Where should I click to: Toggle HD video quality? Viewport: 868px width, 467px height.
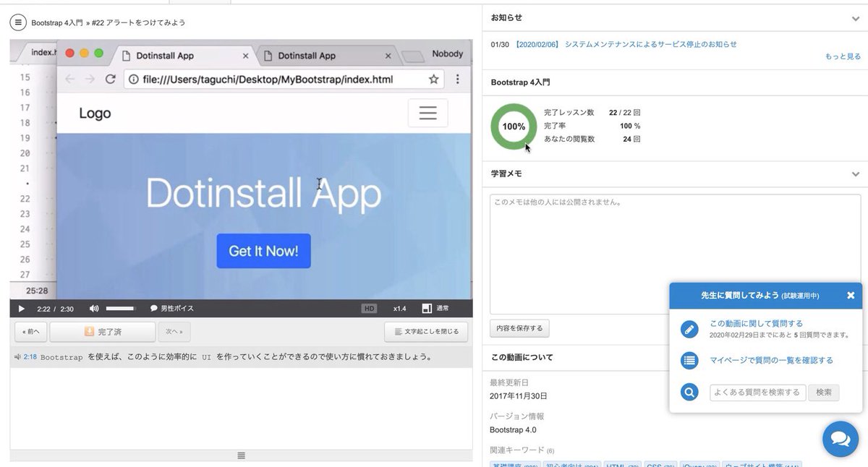(x=369, y=309)
